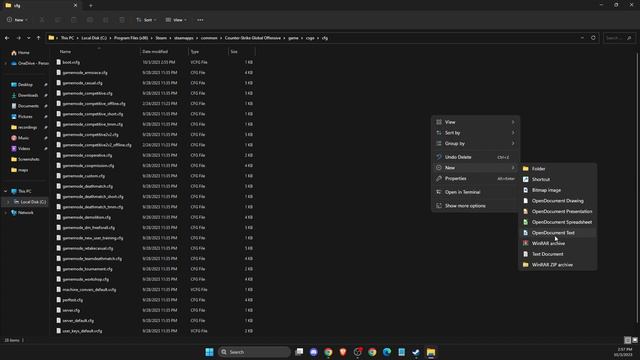Expand the Sort by context menu entry

475,133
